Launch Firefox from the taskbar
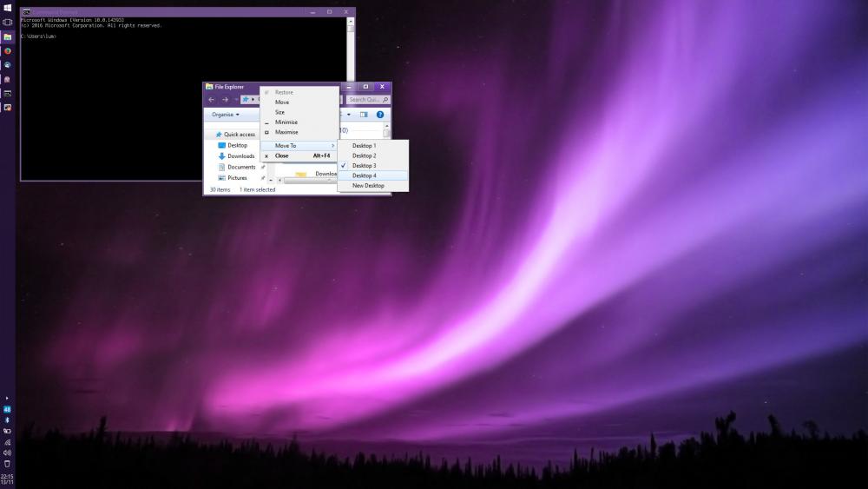 (x=7, y=50)
